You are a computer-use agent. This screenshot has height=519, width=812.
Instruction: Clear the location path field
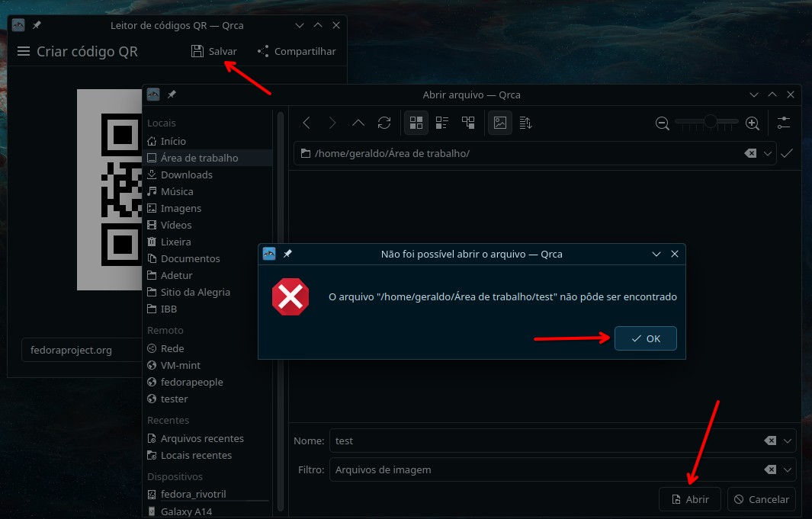(x=749, y=154)
